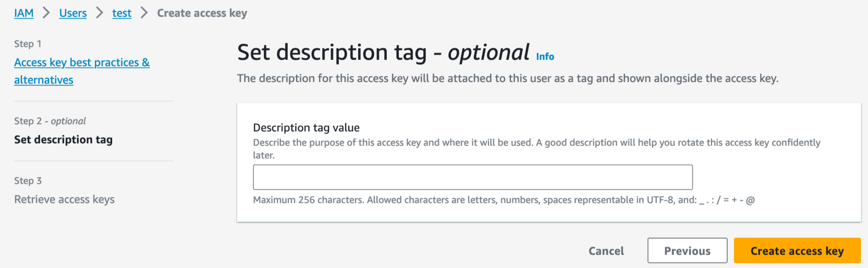868x268 pixels.
Task: Click the Maximum 256 characters hint text
Action: click(x=503, y=200)
